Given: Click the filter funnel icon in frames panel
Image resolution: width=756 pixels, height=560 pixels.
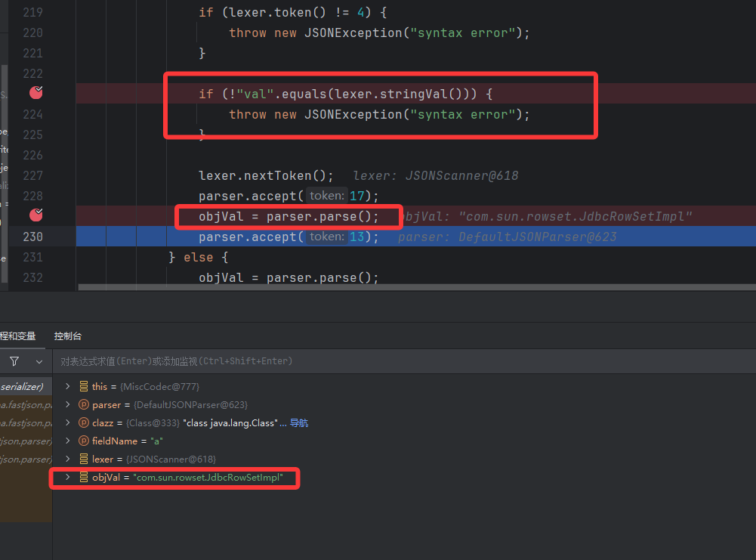Looking at the screenshot, I should [14, 361].
